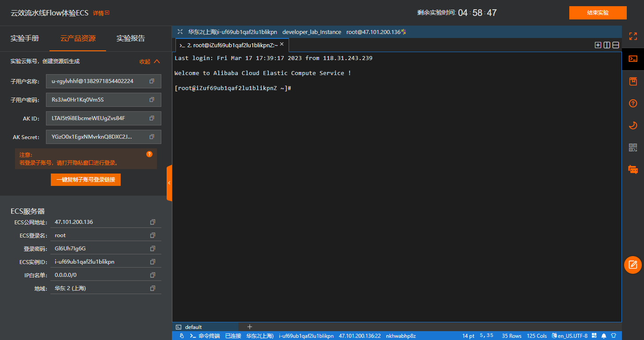Screen dimensions: 644x340
Task: Click the 华东2(上海) status bar entry
Action: (260, 336)
